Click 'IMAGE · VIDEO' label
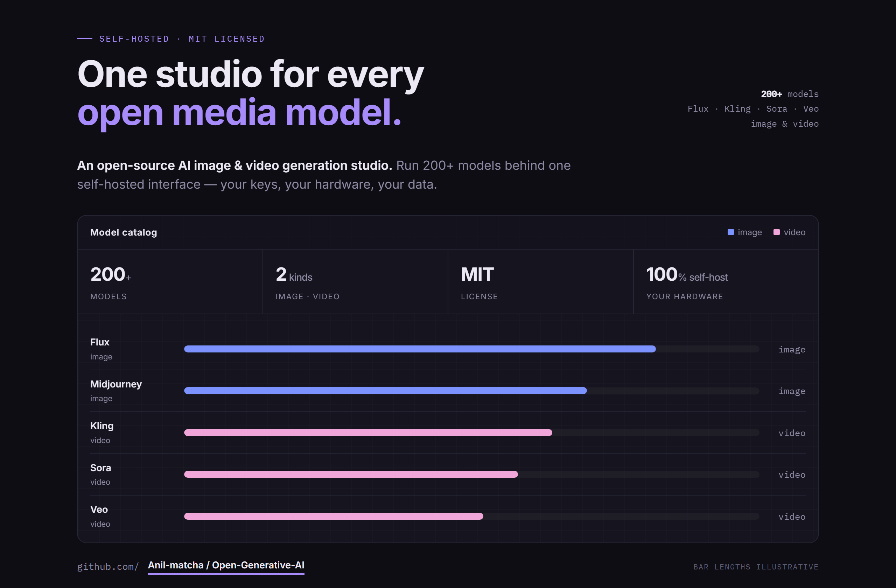Image resolution: width=896 pixels, height=588 pixels. (x=308, y=297)
